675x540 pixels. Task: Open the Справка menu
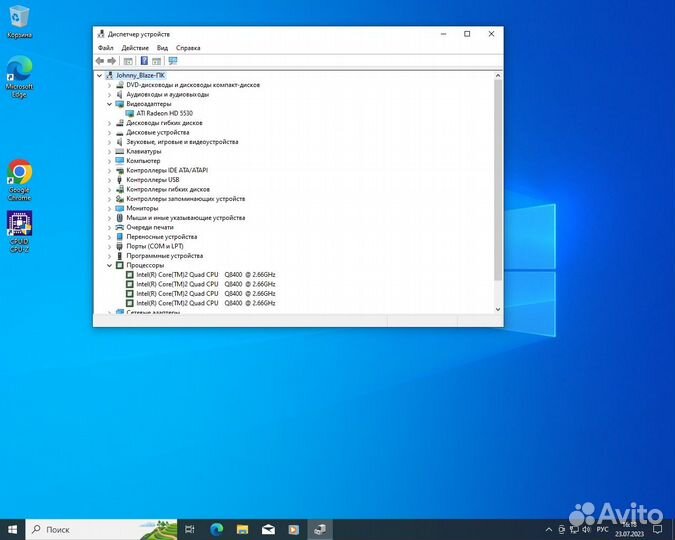pyautogui.click(x=188, y=48)
